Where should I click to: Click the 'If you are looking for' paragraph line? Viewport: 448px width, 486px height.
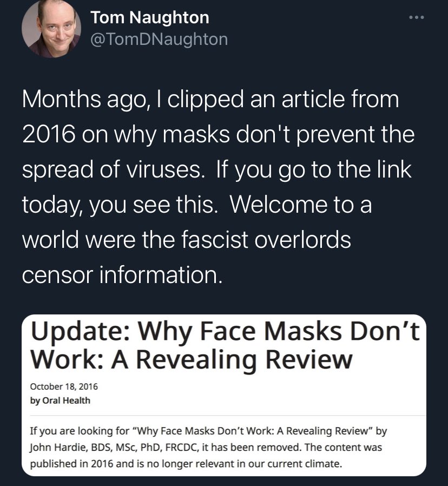(208, 431)
